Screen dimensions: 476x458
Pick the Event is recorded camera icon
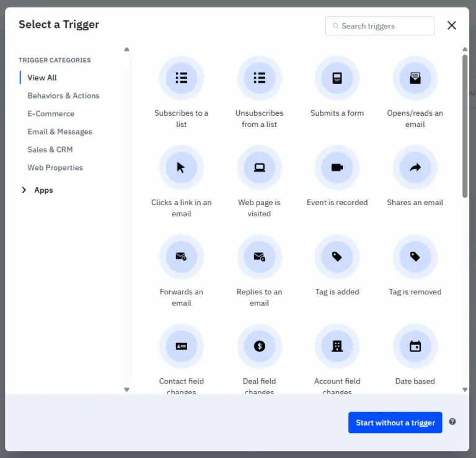pos(337,167)
